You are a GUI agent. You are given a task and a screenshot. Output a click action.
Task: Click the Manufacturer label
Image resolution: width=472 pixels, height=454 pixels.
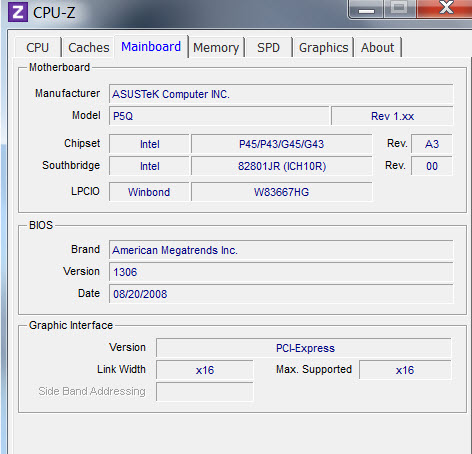tap(67, 93)
